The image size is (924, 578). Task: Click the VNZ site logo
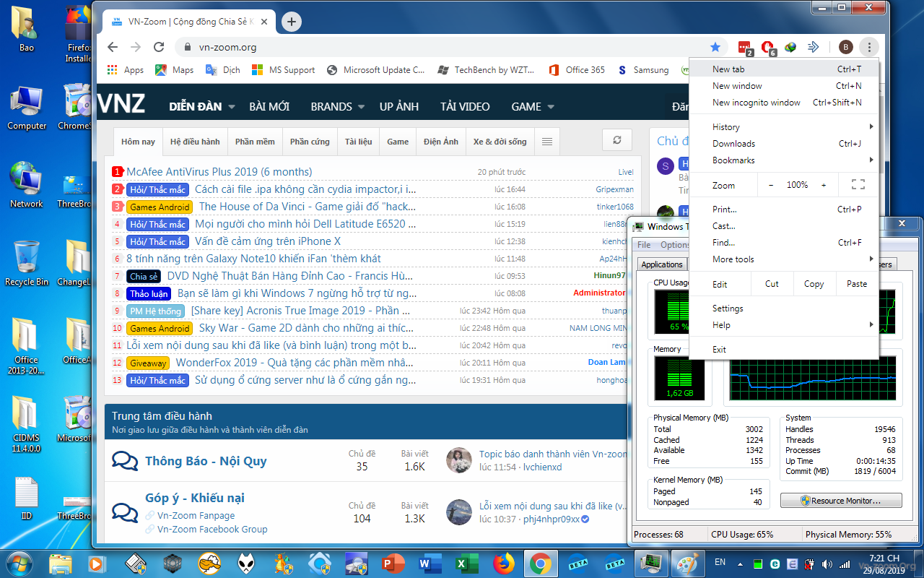coord(122,105)
